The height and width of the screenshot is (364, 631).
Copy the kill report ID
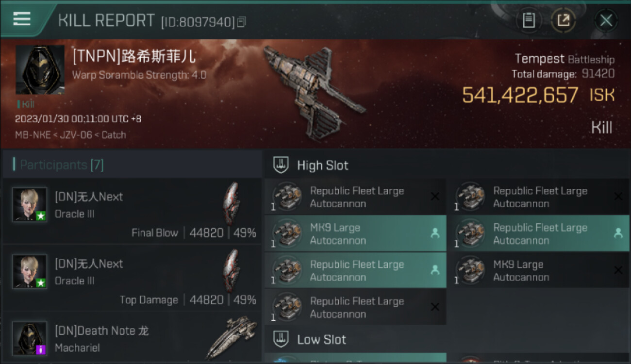point(242,22)
